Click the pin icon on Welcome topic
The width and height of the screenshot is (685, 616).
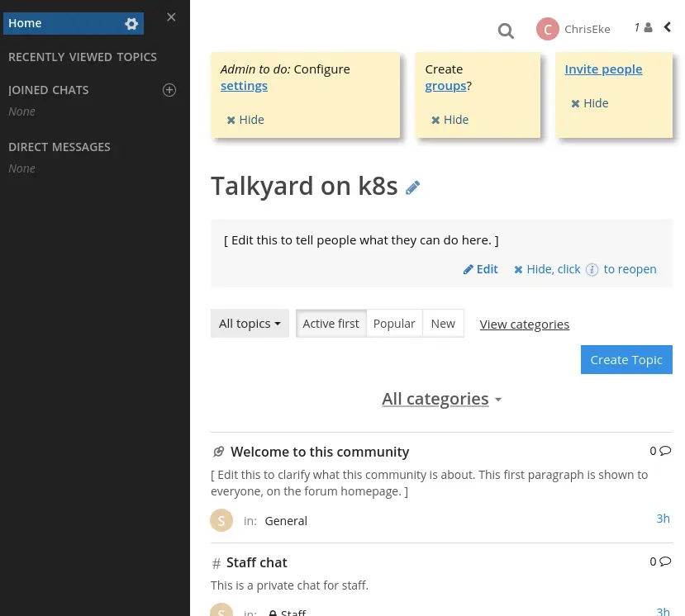click(x=217, y=452)
